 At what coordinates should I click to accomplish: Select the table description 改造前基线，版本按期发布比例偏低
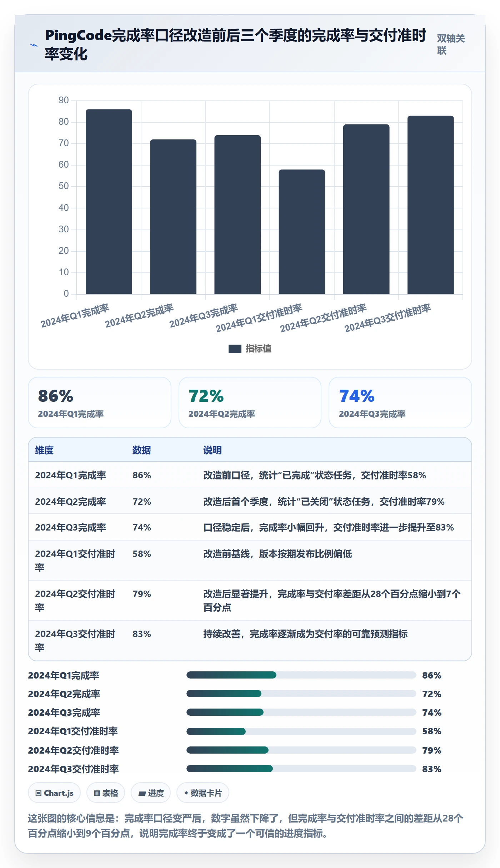[x=277, y=554]
